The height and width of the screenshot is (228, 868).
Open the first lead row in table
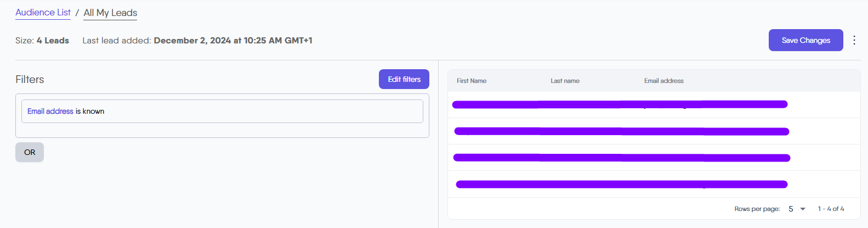[x=620, y=104]
